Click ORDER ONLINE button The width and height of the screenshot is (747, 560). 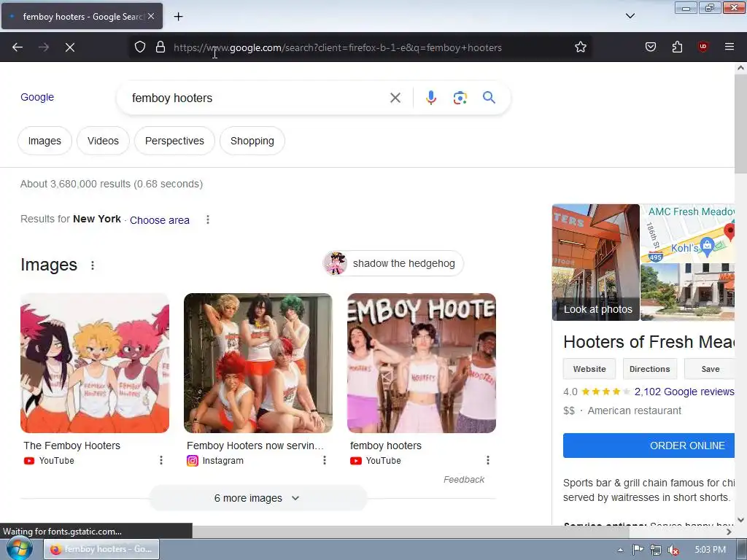(x=649, y=446)
